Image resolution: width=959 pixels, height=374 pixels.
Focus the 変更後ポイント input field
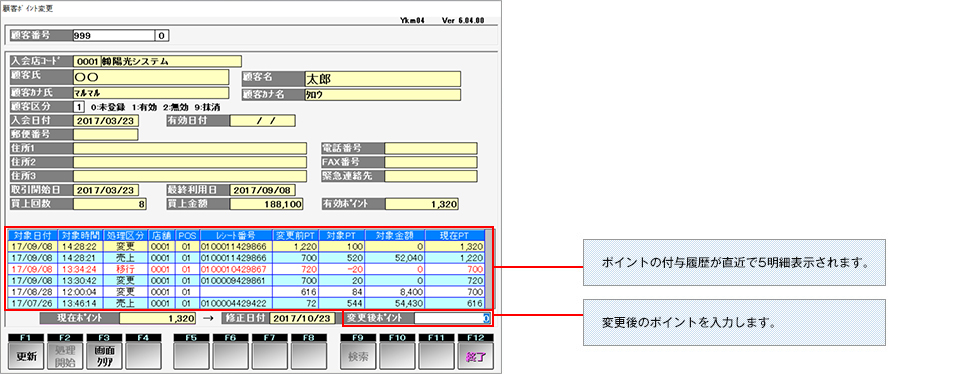pos(452,318)
